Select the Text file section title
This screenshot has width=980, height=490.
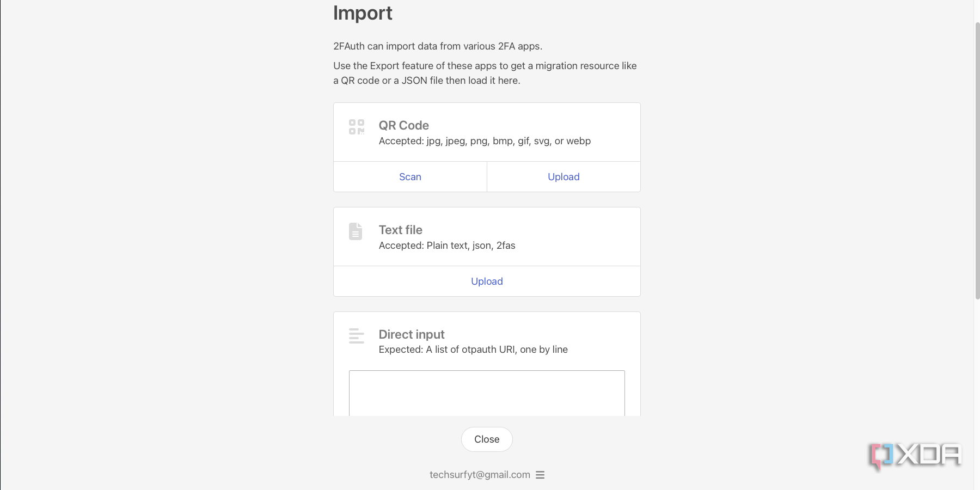(x=400, y=230)
